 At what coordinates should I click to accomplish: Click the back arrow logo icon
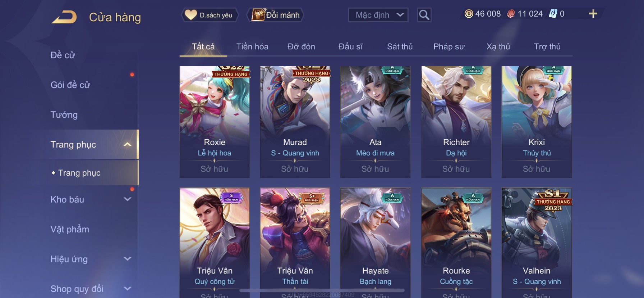[x=64, y=17]
